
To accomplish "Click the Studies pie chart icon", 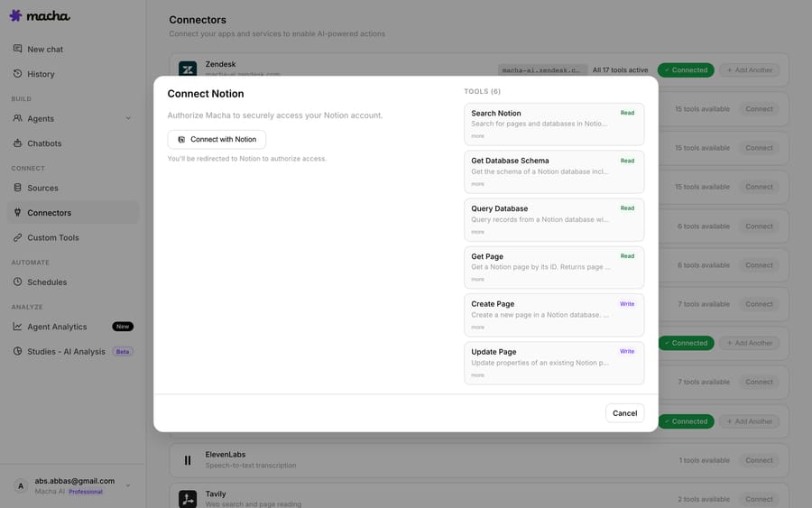I will [x=18, y=351].
